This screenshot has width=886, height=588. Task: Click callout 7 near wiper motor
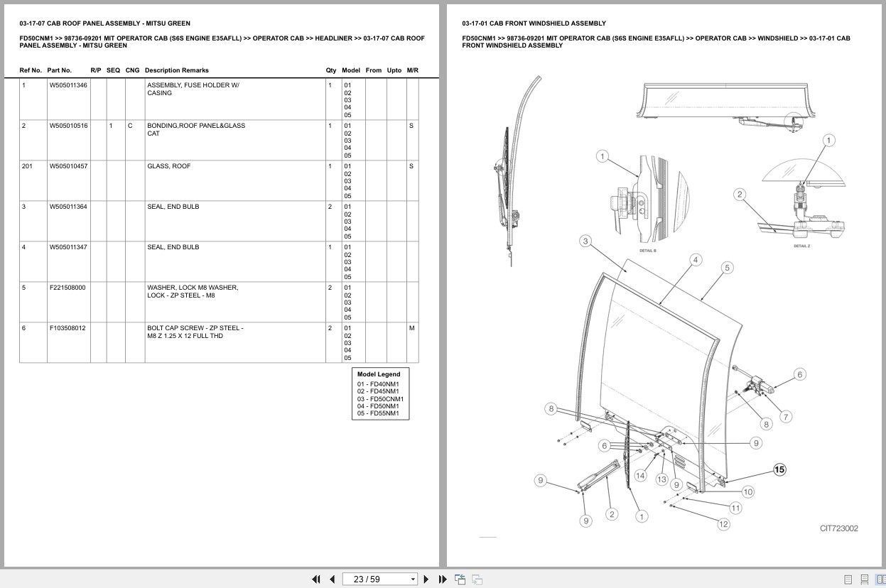click(x=786, y=417)
